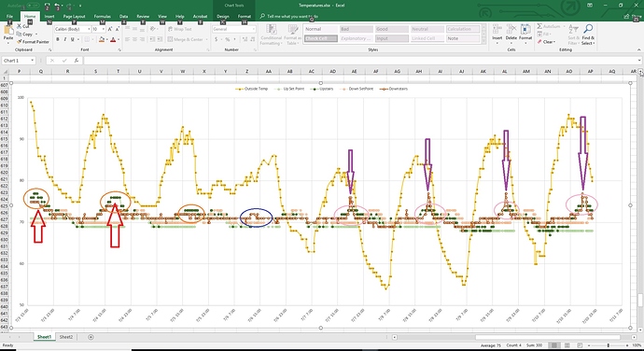Click Decrease Font Size button

point(118,29)
